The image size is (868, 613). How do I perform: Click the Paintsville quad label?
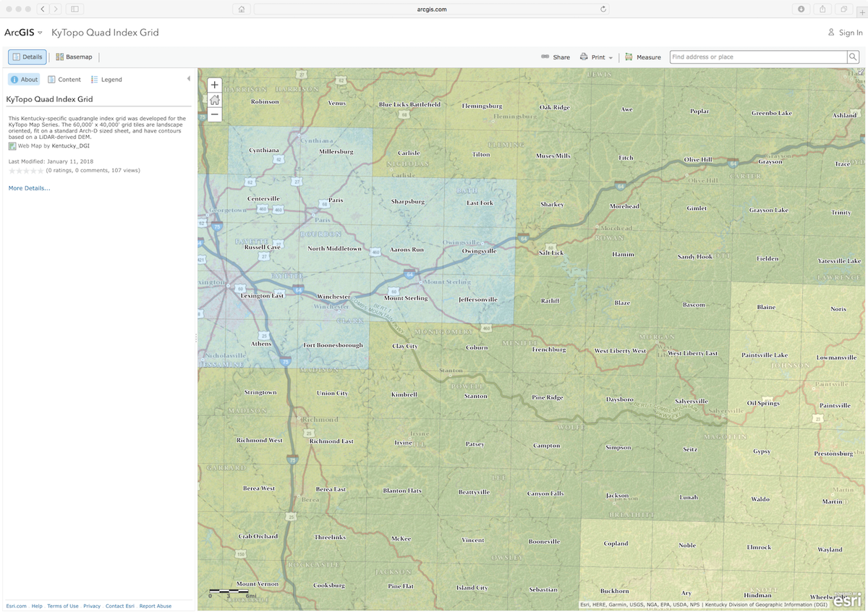click(x=835, y=405)
